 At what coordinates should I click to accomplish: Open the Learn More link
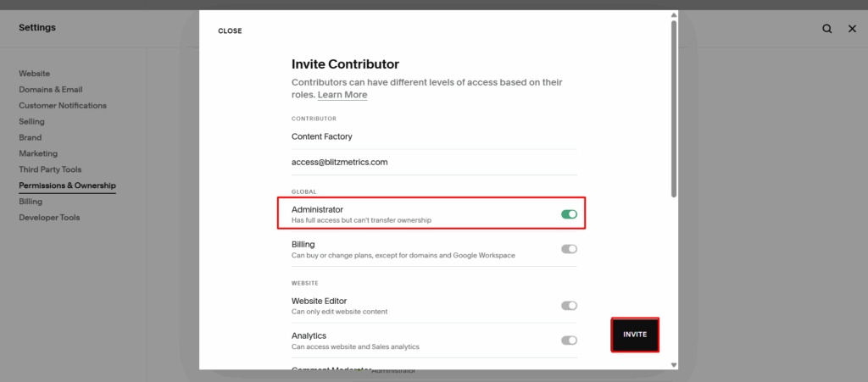pos(342,95)
